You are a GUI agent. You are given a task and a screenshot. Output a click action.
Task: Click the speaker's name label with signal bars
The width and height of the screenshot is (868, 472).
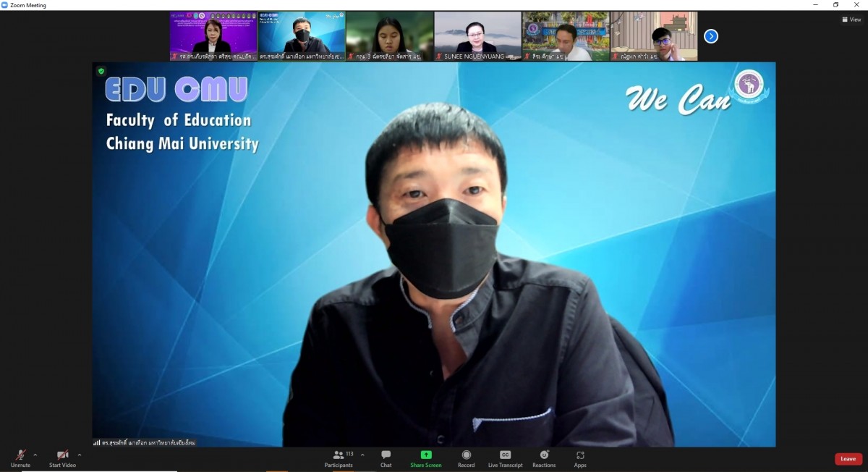click(x=145, y=442)
